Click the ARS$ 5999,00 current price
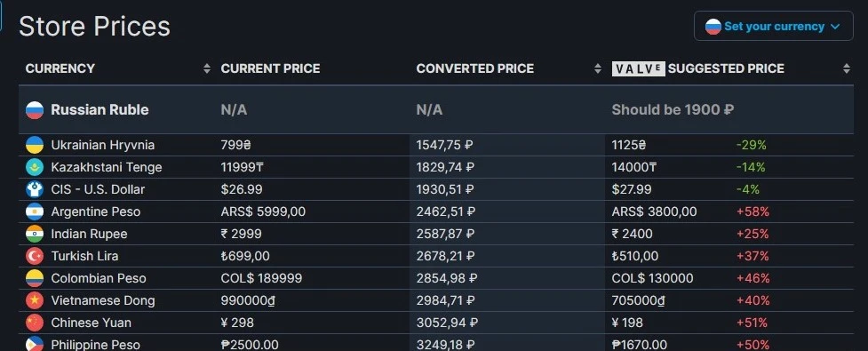This screenshot has height=351, width=868. (x=263, y=211)
